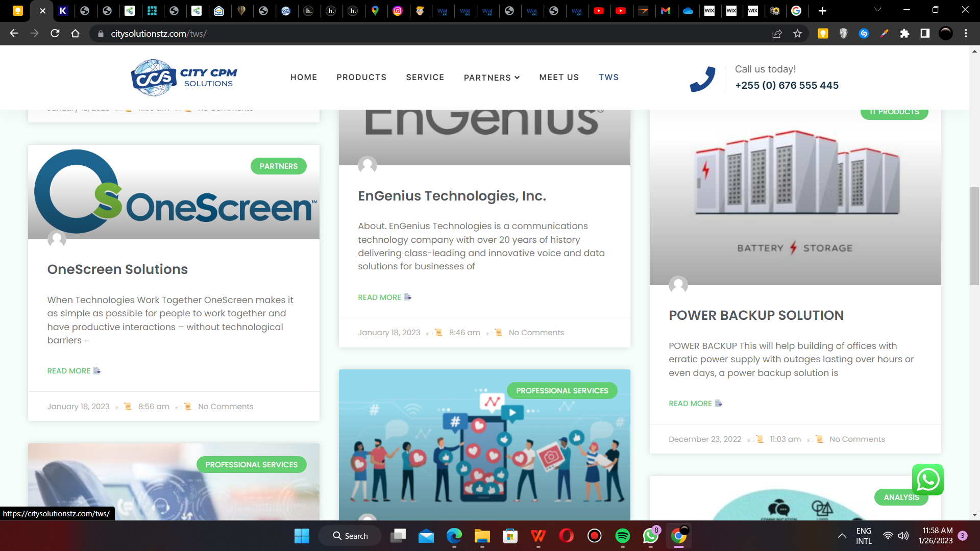Toggle the browser side panel icon
Viewport: 980px width, 551px height.
pos(925,34)
